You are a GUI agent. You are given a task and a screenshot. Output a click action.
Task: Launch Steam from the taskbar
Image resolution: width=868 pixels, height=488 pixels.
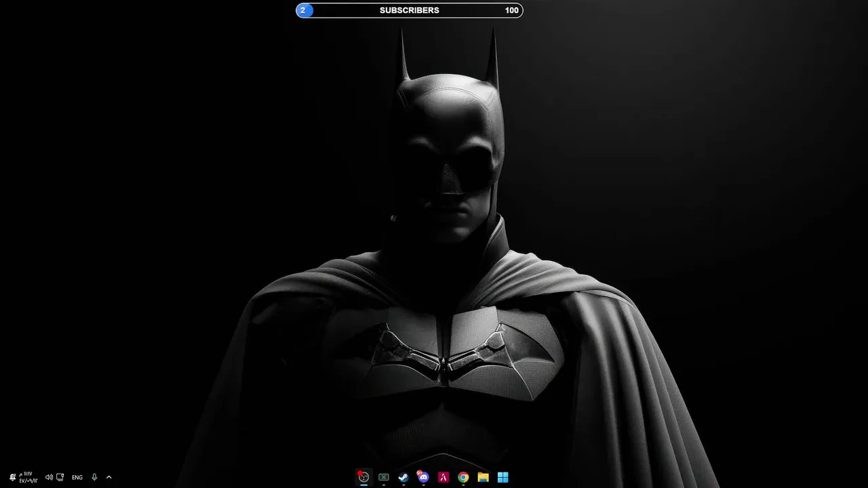[x=403, y=477]
